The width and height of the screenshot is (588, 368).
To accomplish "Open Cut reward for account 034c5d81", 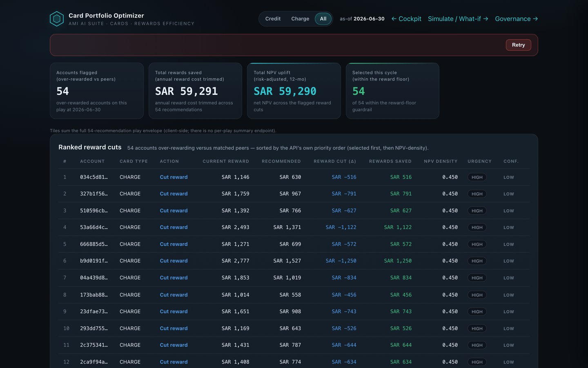I will pyautogui.click(x=174, y=177).
